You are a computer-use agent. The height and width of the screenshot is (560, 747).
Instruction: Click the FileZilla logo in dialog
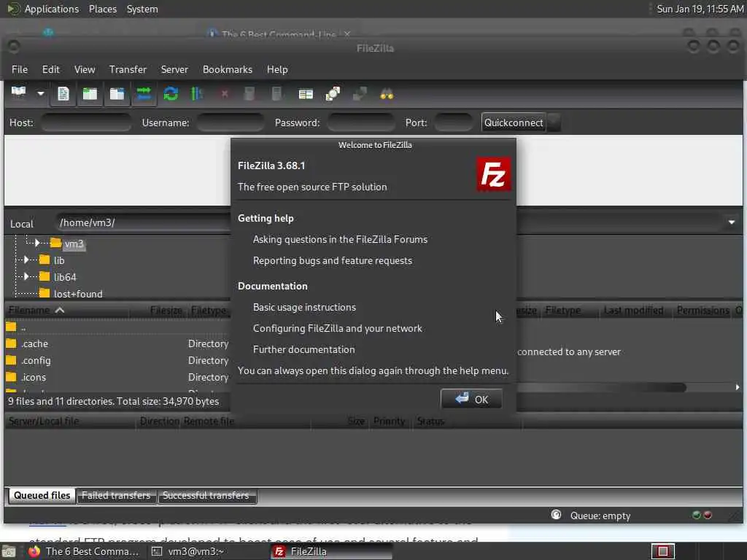tap(493, 174)
